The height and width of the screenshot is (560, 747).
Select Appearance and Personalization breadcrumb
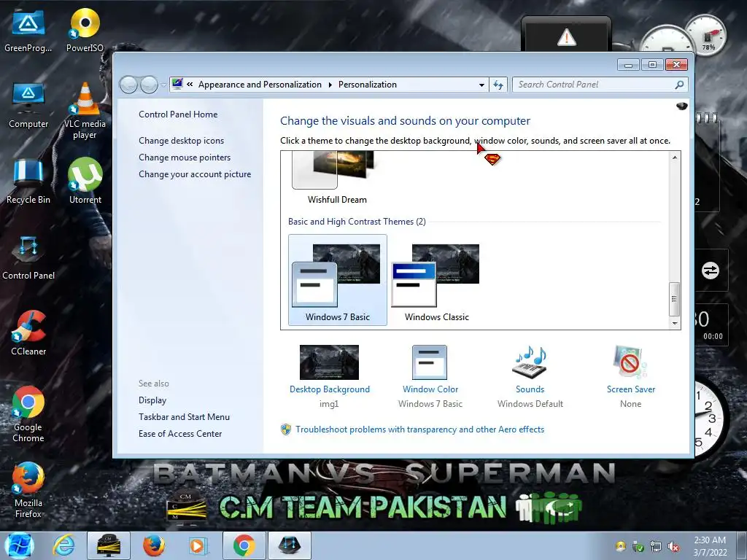coord(260,85)
